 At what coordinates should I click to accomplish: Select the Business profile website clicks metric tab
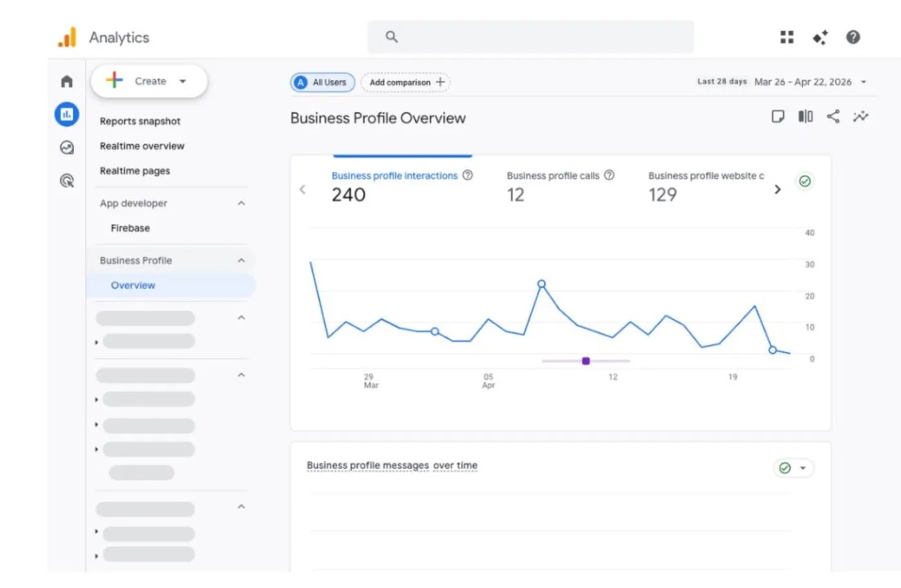706,185
